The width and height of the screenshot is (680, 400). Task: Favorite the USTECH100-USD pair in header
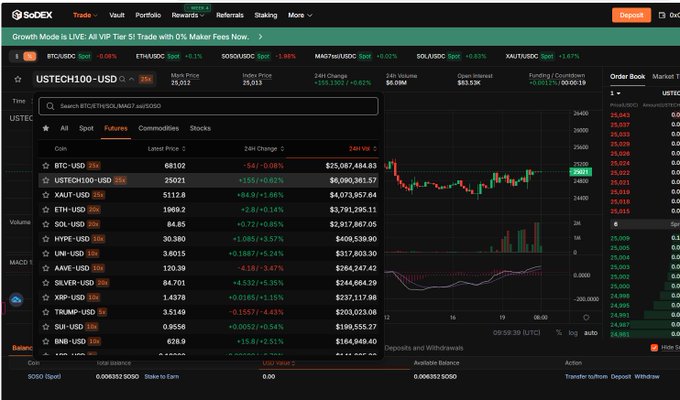point(18,78)
